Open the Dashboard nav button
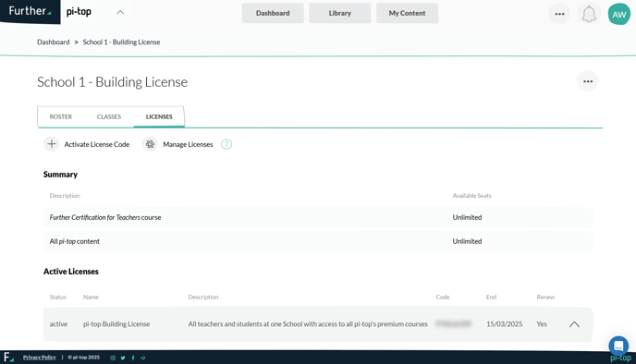 point(273,13)
